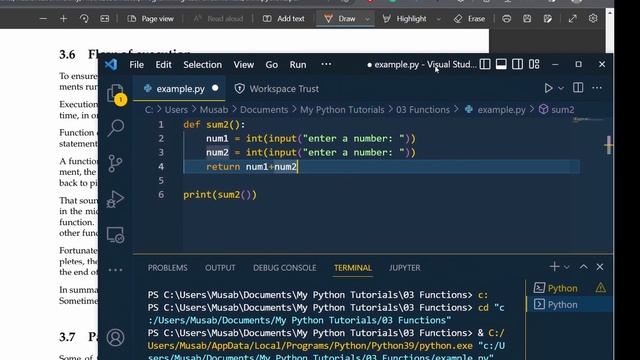The image size is (640, 360).
Task: Click the VS Code logo icon
Action: (x=111, y=64)
